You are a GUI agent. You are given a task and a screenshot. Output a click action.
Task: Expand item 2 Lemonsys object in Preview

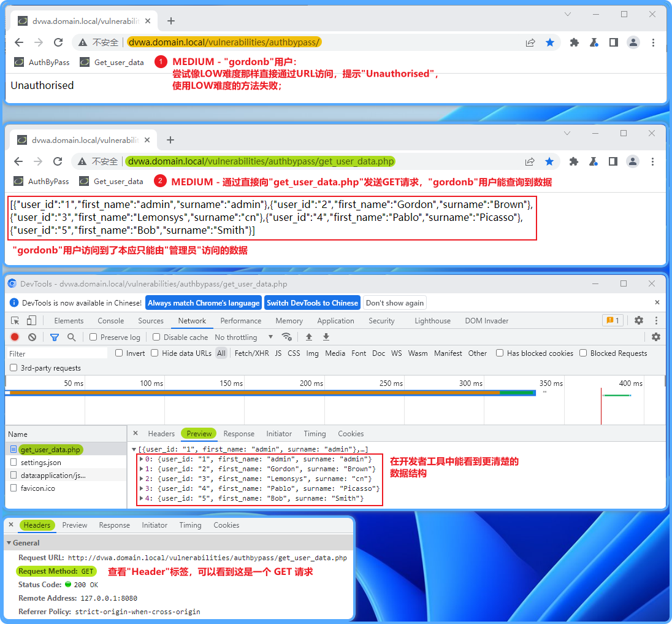click(x=142, y=479)
